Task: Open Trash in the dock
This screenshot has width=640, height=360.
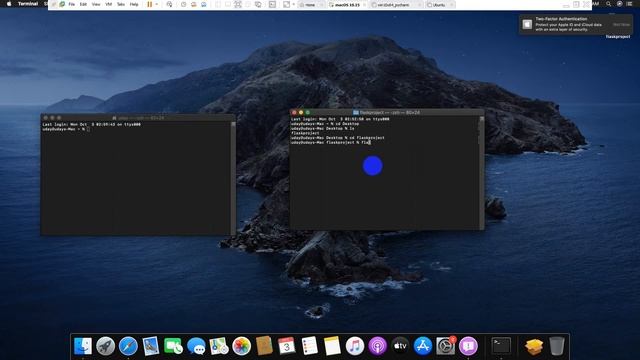Action: 557,346
